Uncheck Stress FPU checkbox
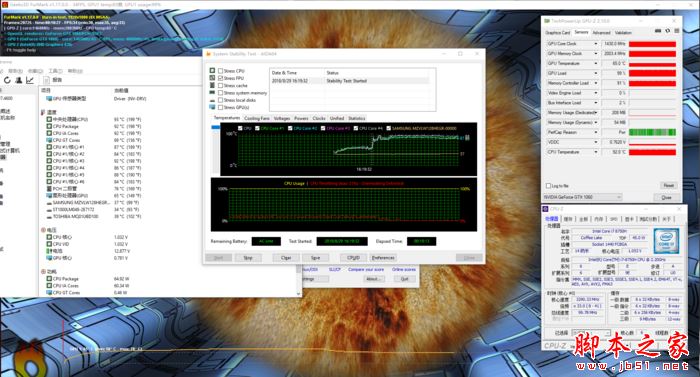Viewport: 700px width, 377px height. click(220, 78)
